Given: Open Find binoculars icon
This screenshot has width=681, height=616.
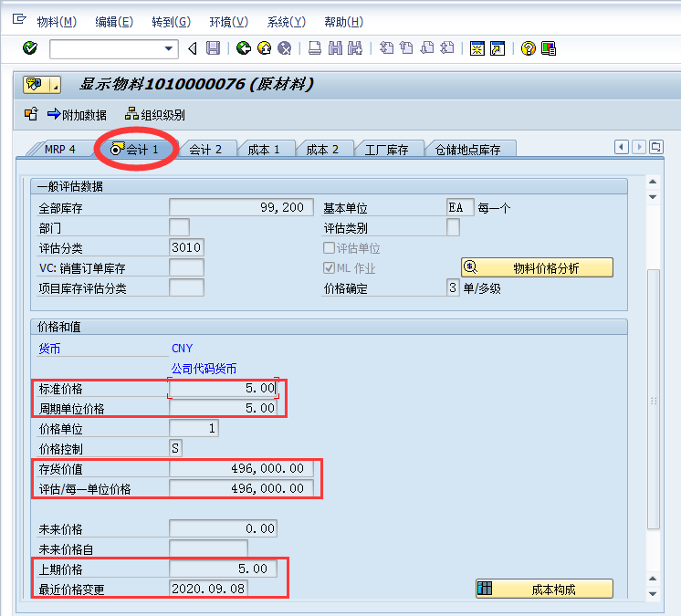Looking at the screenshot, I should click(335, 47).
